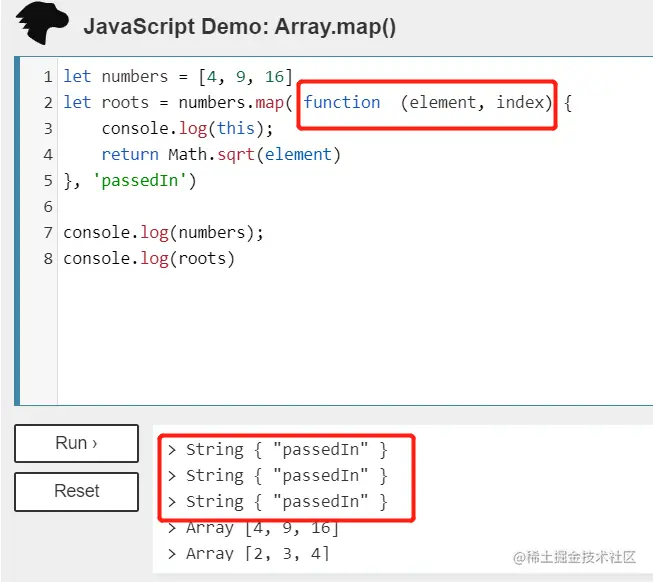The width and height of the screenshot is (653, 582).
Task: Click line number 8 in gutter
Action: click(x=48, y=259)
